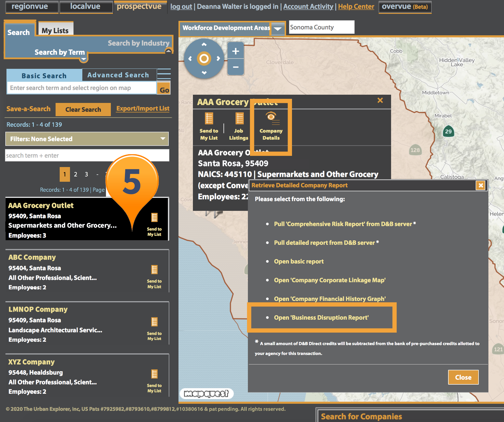
Task: Select the LMNOP Company result
Action: (x=87, y=323)
